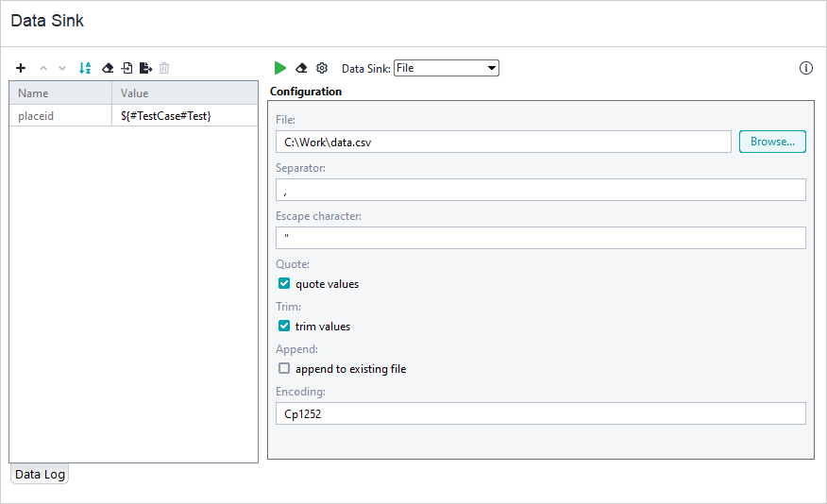Click the export properties icon
Image resolution: width=827 pixels, height=504 pixels.
[x=145, y=68]
